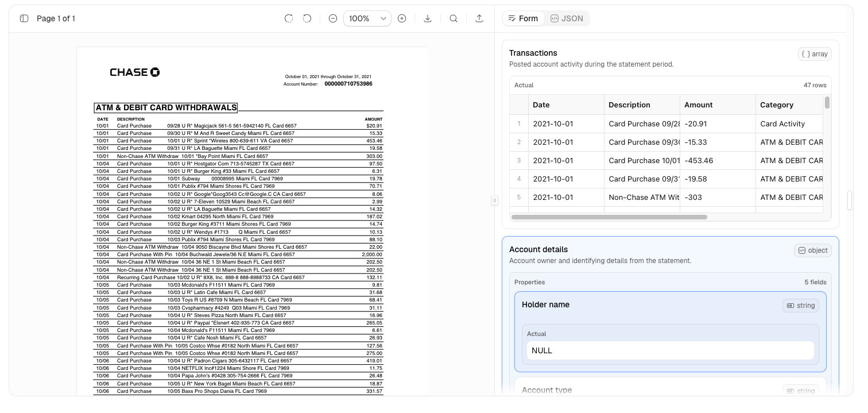Click the statement period October 01, 2021 text
Image resolution: width=868 pixels, height=413 pixels.
[328, 76]
